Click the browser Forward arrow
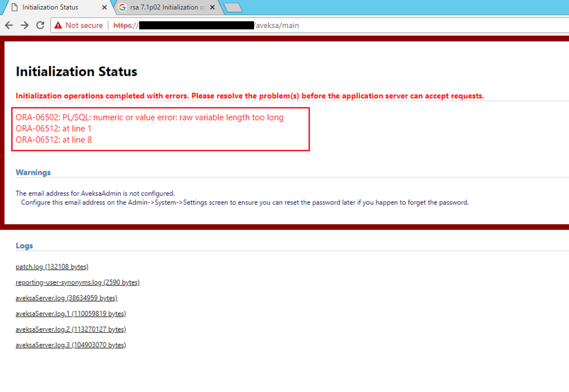This screenshot has height=392, width=569. [x=25, y=25]
